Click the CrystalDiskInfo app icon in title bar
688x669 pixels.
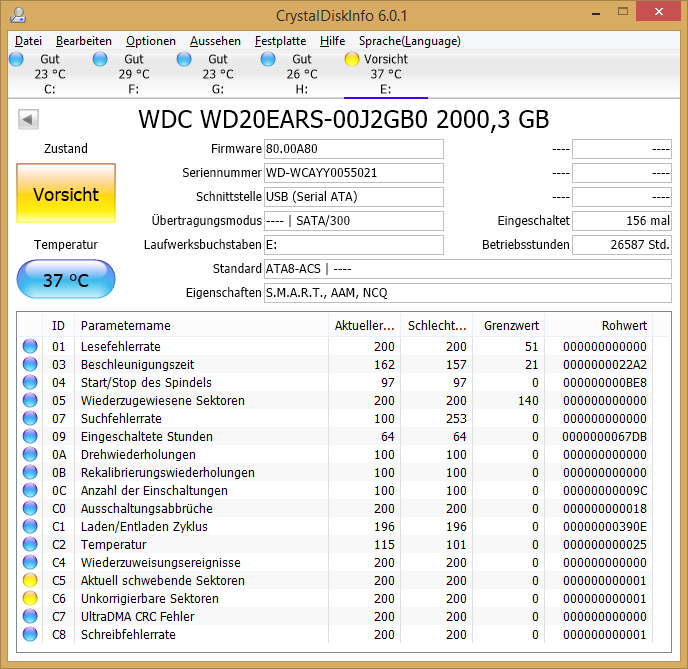(x=18, y=15)
